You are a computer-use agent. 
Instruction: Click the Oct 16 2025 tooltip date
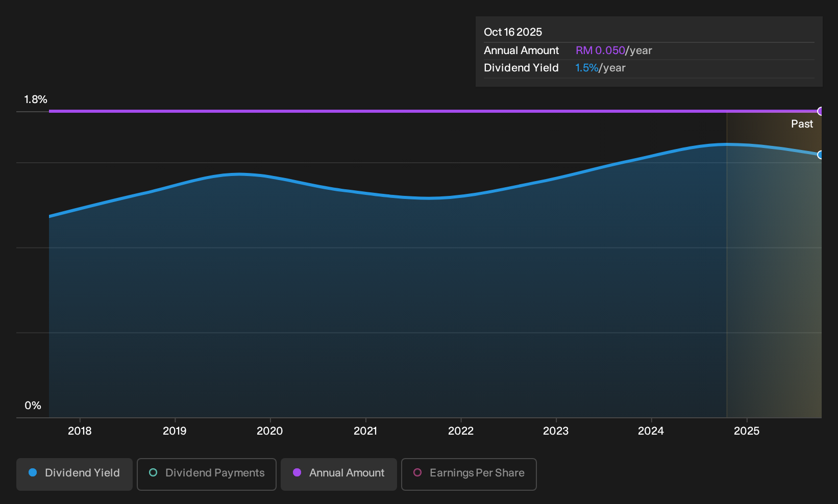coord(513,32)
